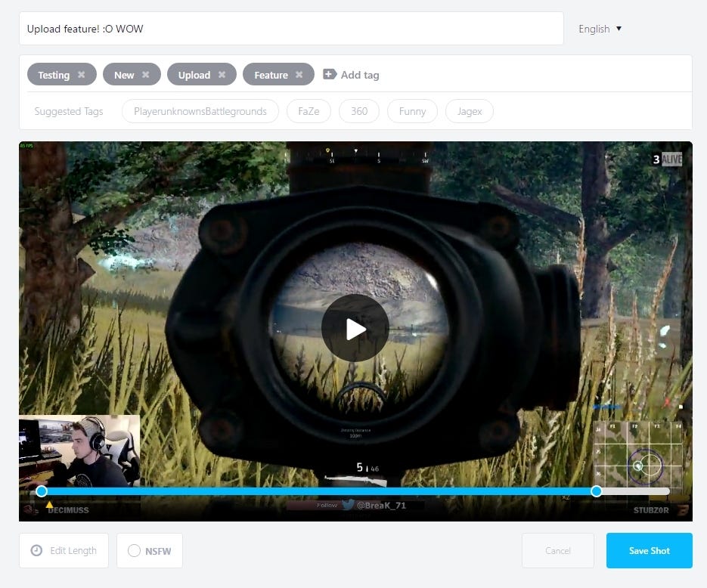Click the Cancel button

pos(558,551)
